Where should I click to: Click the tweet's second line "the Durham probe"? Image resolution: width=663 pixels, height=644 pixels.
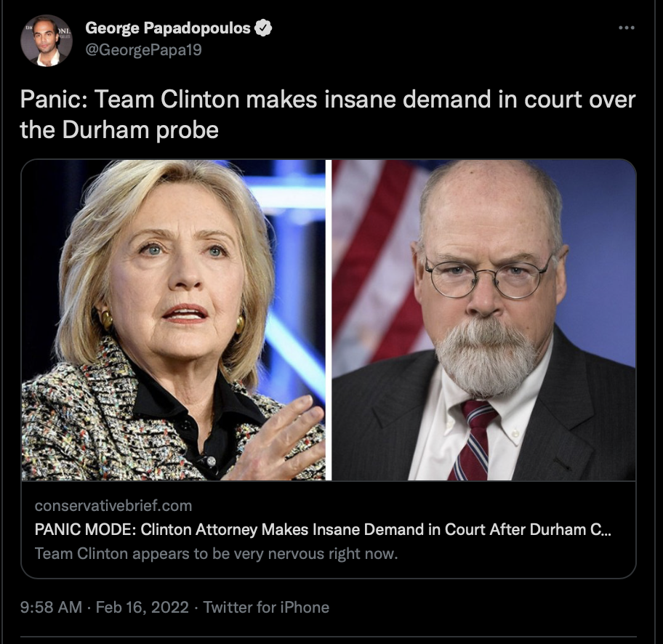119,130
